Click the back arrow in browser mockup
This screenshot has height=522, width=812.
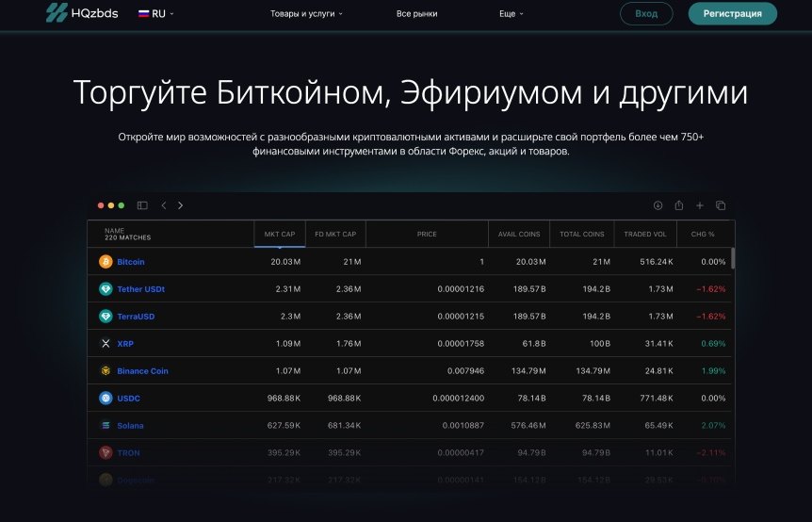coord(164,205)
